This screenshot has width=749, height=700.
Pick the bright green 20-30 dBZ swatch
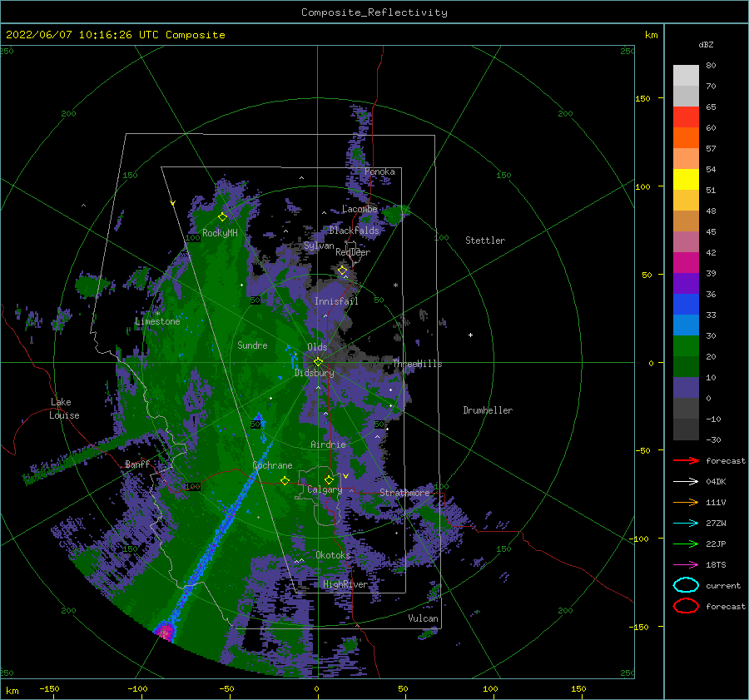point(686,346)
